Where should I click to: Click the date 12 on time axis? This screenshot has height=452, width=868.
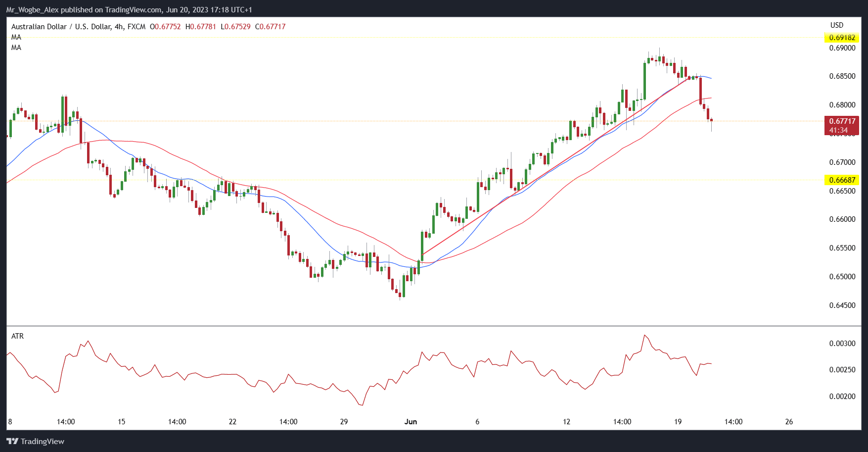[x=567, y=422]
